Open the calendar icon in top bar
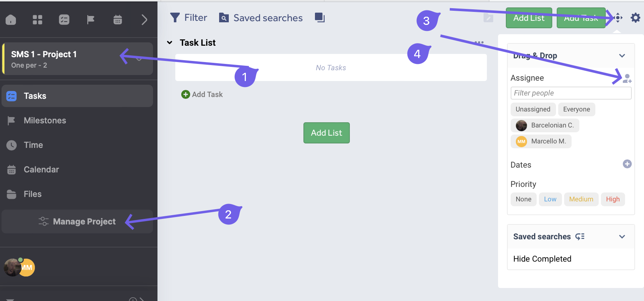Viewport: 644px width, 301px height. tap(118, 20)
